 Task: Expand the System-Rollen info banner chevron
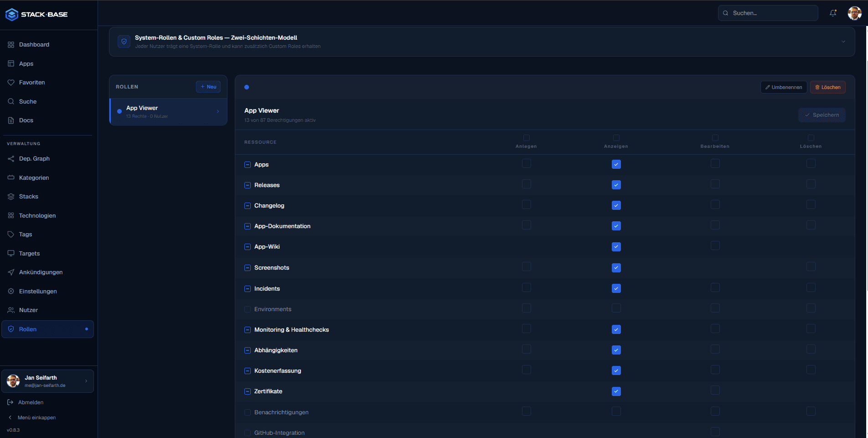tap(843, 42)
